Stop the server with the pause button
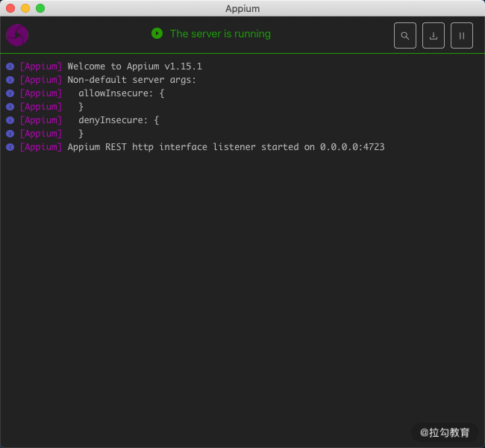 (461, 35)
